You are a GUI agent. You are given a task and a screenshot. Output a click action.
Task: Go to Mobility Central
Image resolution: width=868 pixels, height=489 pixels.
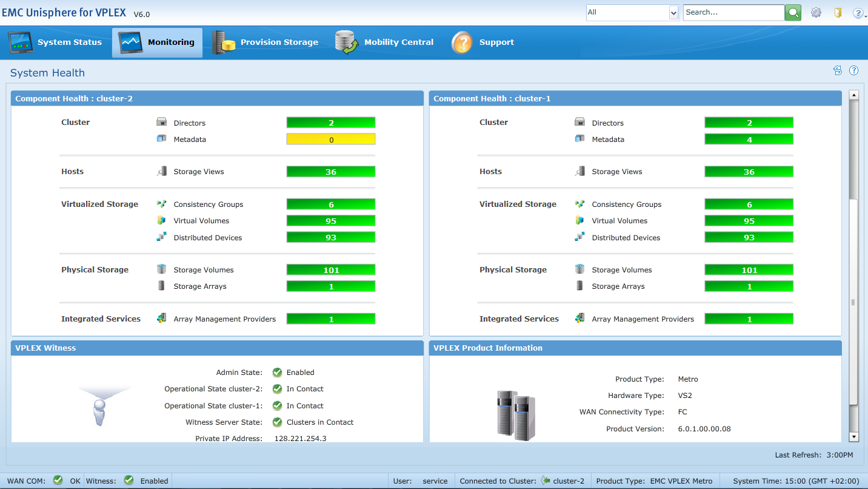click(x=386, y=42)
